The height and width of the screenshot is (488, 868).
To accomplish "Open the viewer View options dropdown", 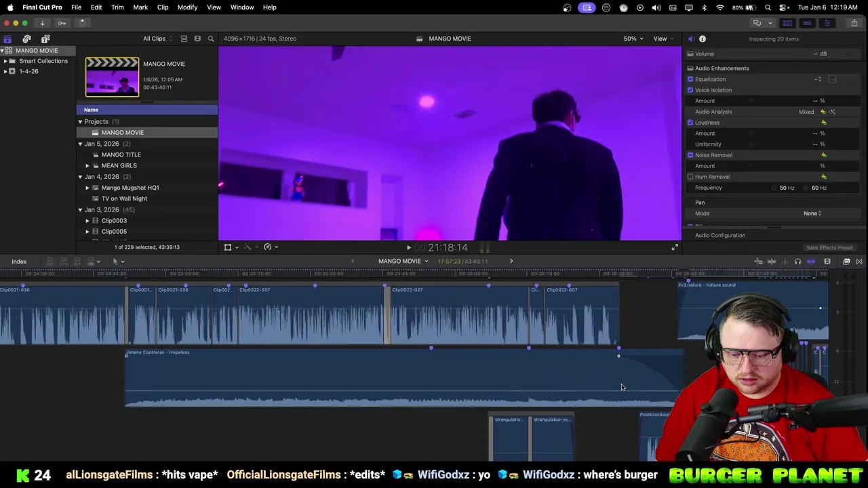I will click(x=663, y=39).
